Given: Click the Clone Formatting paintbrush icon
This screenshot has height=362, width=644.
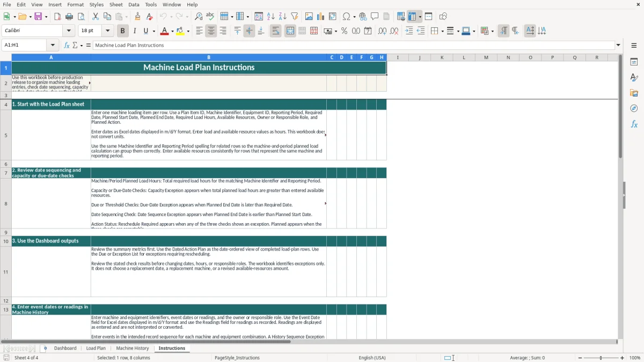Looking at the screenshot, I should coord(137,17).
